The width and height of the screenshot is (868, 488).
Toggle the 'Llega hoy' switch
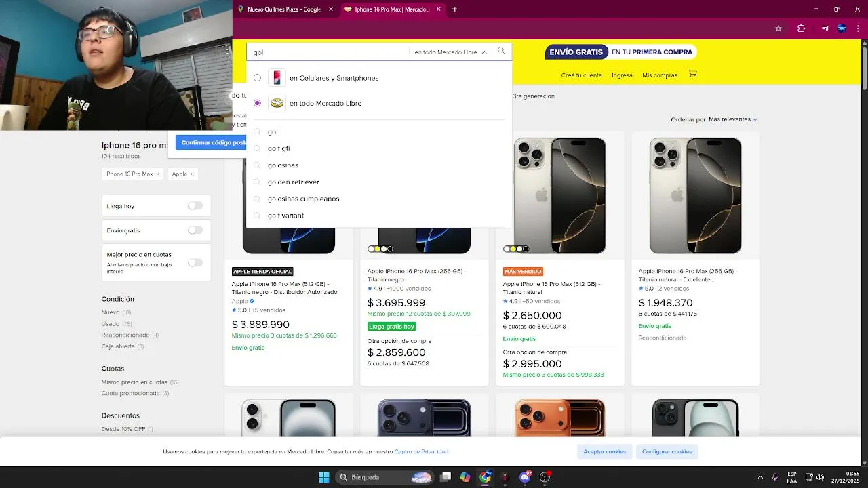[195, 205]
